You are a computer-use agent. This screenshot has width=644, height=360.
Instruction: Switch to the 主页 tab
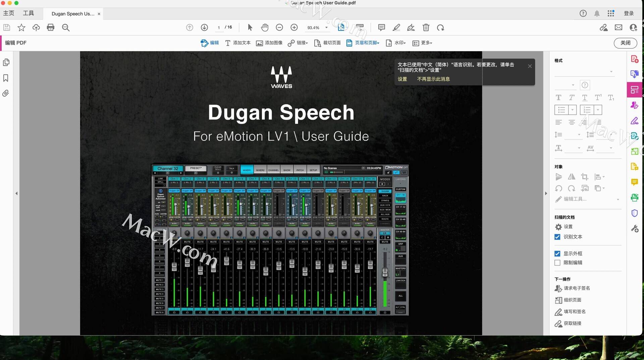(9, 13)
